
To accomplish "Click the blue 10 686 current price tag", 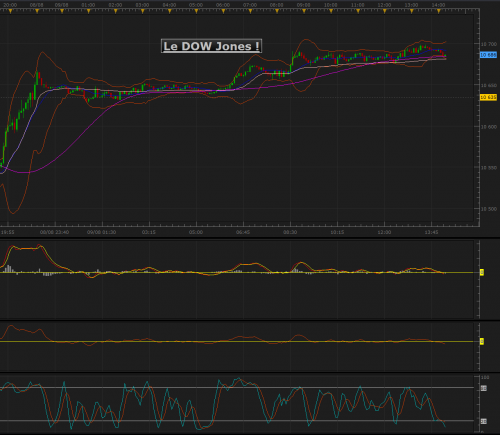I will 488,55.
